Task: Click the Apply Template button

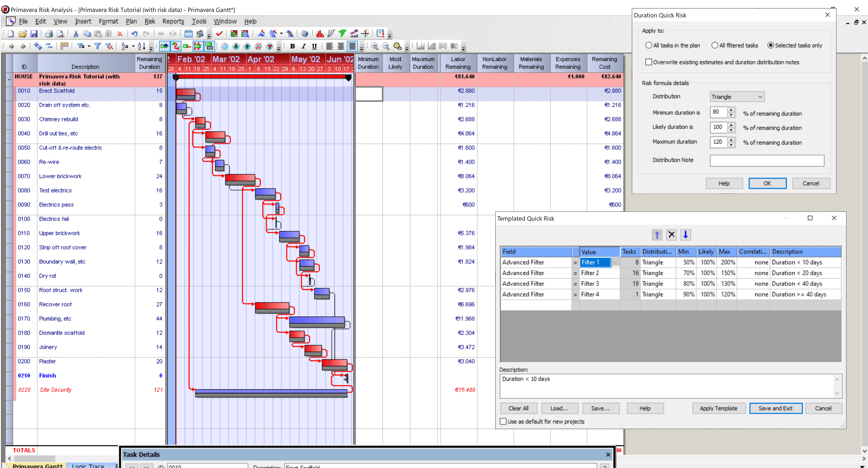Action: coord(718,408)
